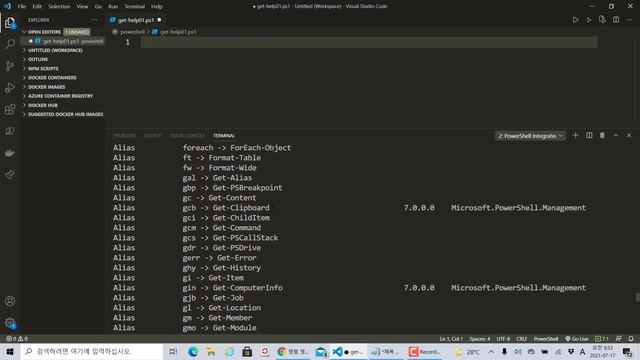The width and height of the screenshot is (640, 360).
Task: Open the Explorer view in activity bar
Action: tap(10, 23)
